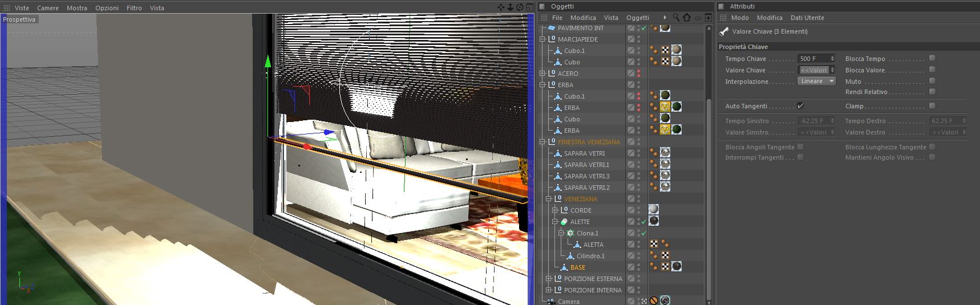Open the viewport Filtro menu
This screenshot has height=305, width=980.
134,8
